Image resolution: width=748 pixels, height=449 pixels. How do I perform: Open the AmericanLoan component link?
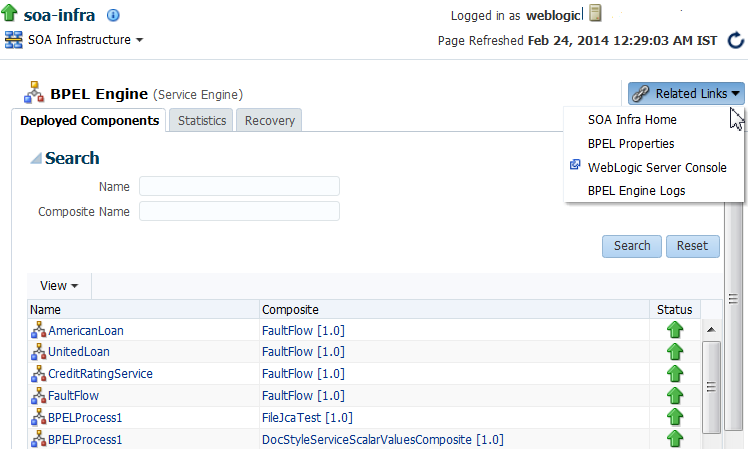pyautogui.click(x=86, y=331)
